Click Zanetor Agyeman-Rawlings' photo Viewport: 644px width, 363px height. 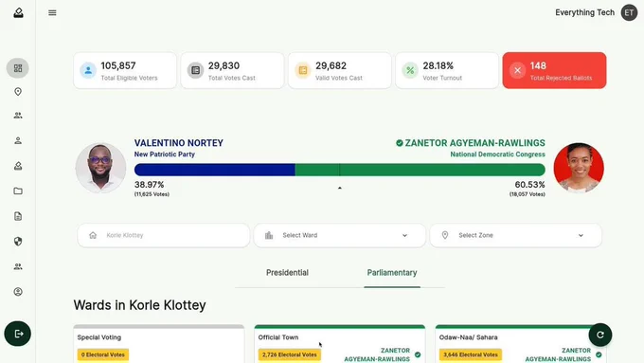pos(579,168)
